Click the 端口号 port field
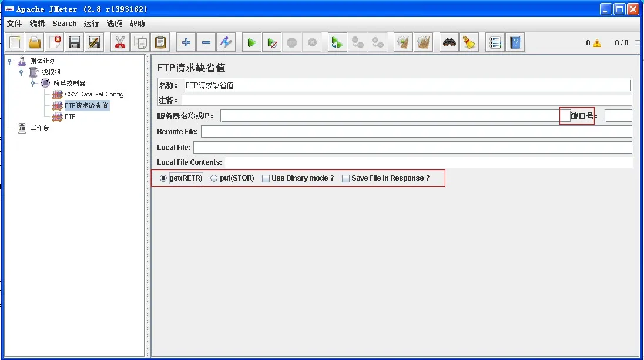The width and height of the screenshot is (644, 360). click(x=618, y=116)
